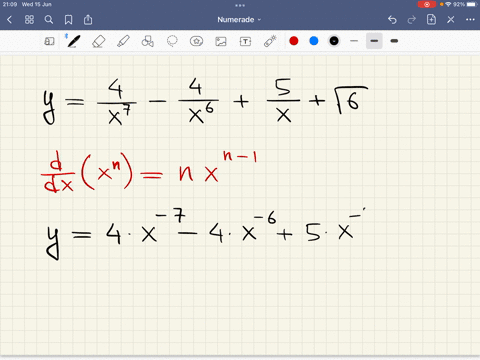Insert an image with the Image tool
Viewport: 480px width, 360px height.
click(x=221, y=41)
